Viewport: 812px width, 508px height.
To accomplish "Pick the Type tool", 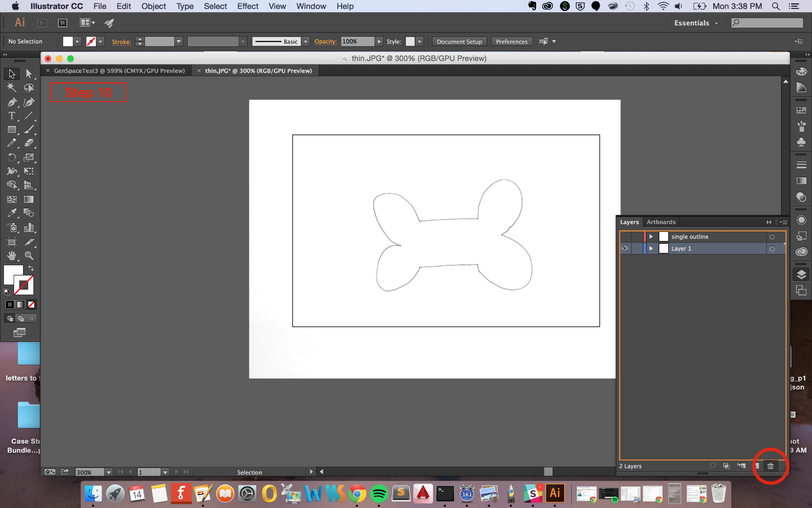I will click(12, 116).
